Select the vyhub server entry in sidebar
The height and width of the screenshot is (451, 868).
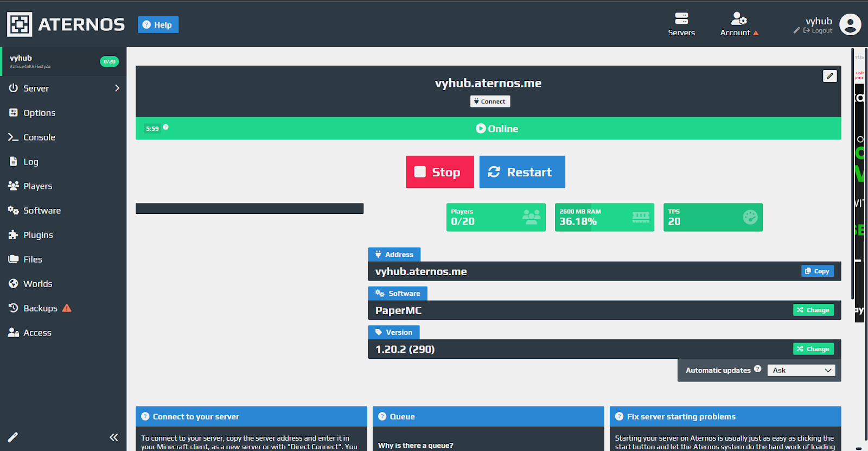(63, 61)
